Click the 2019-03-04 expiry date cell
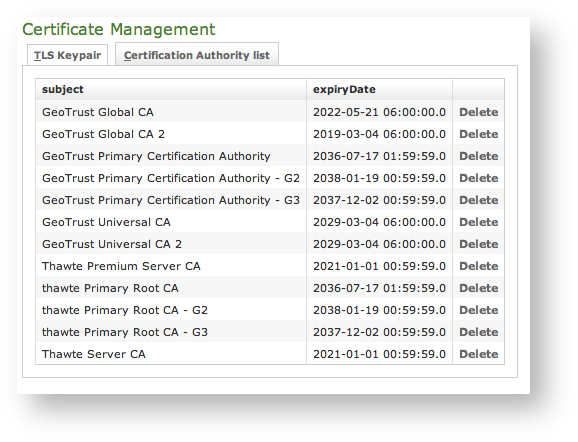This screenshot has width=578, height=442. (379, 134)
